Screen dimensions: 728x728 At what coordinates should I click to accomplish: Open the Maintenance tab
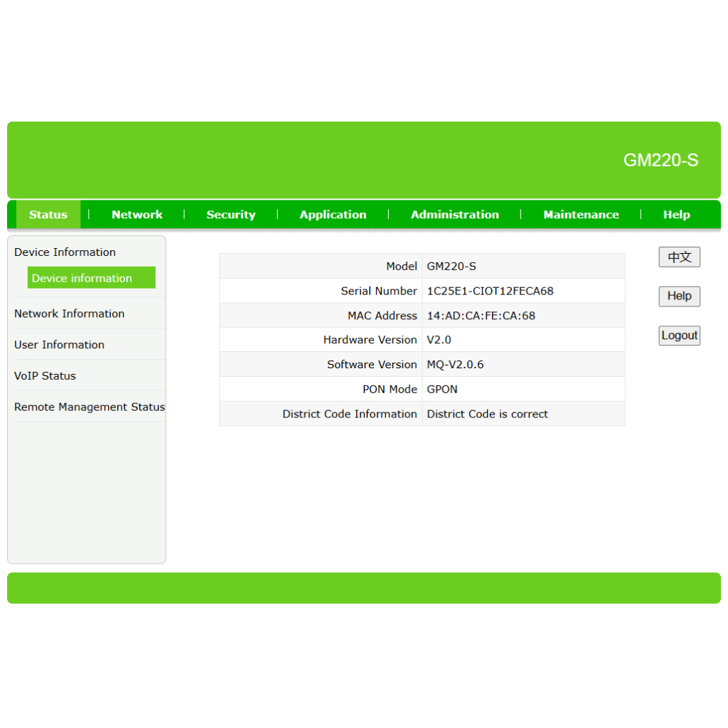(x=581, y=215)
